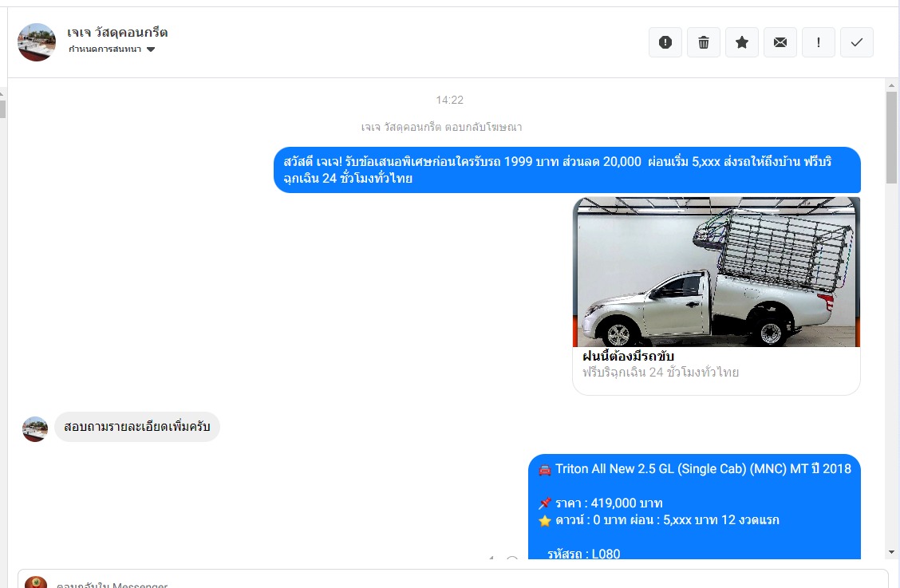Mark conversation done with checkmark
900x588 pixels.
[x=857, y=42]
